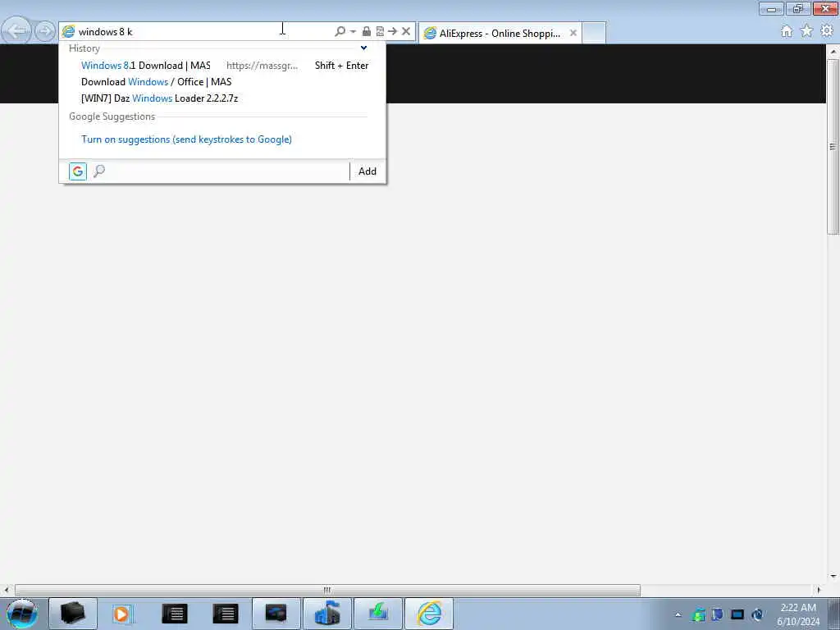Open the second text-document taskbar icon

coord(226,614)
